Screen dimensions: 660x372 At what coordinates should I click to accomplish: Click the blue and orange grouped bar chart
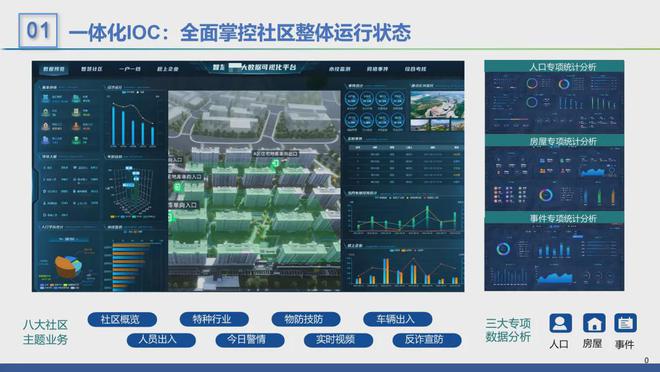(x=406, y=269)
